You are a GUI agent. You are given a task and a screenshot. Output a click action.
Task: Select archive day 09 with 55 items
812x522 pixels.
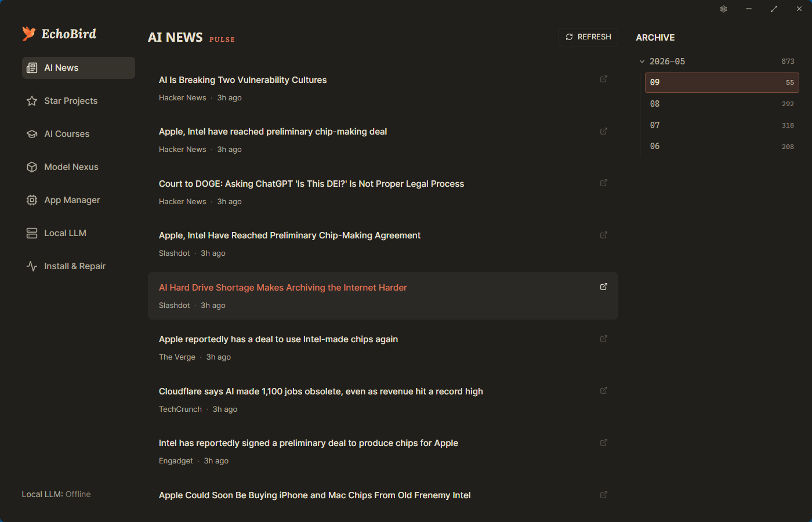point(722,82)
